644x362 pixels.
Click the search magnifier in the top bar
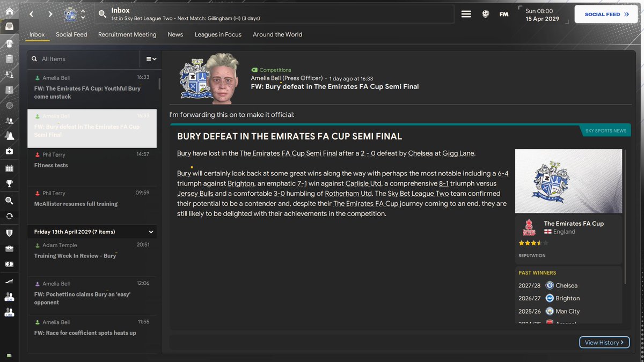[103, 14]
